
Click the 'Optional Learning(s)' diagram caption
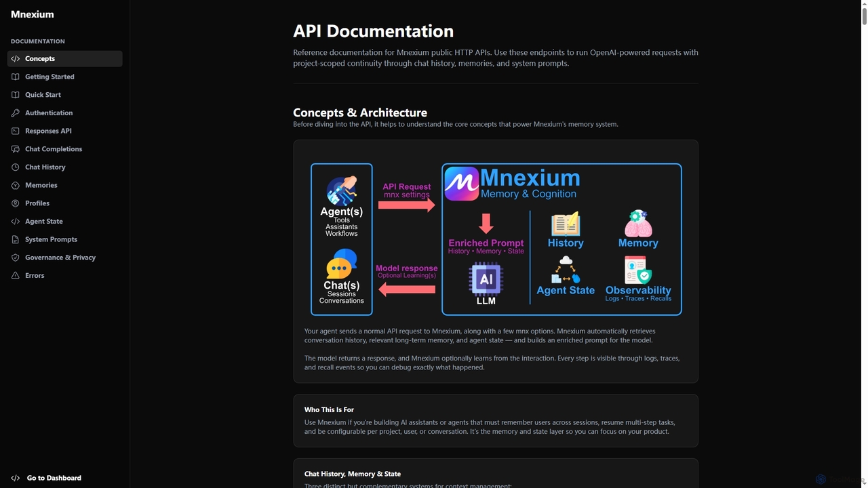[x=407, y=276]
